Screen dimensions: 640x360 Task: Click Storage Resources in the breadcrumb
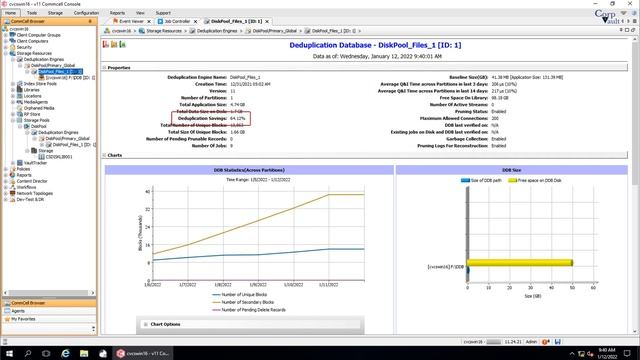point(164,31)
